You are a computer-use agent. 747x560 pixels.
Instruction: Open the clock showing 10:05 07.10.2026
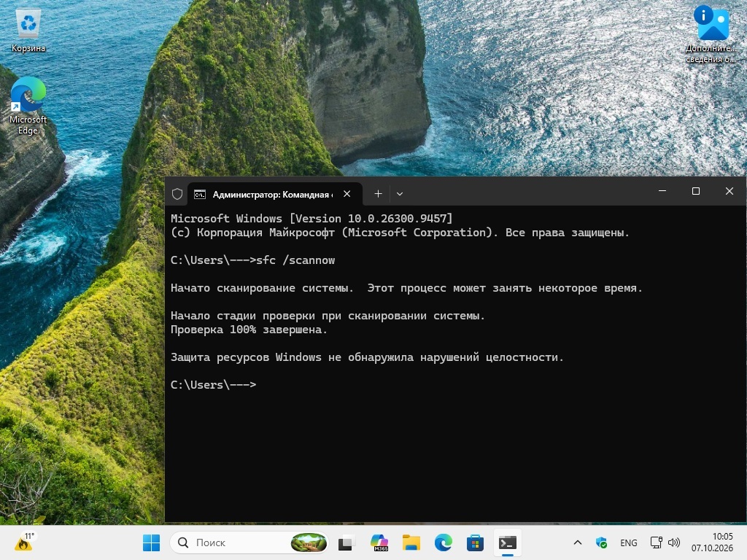712,542
